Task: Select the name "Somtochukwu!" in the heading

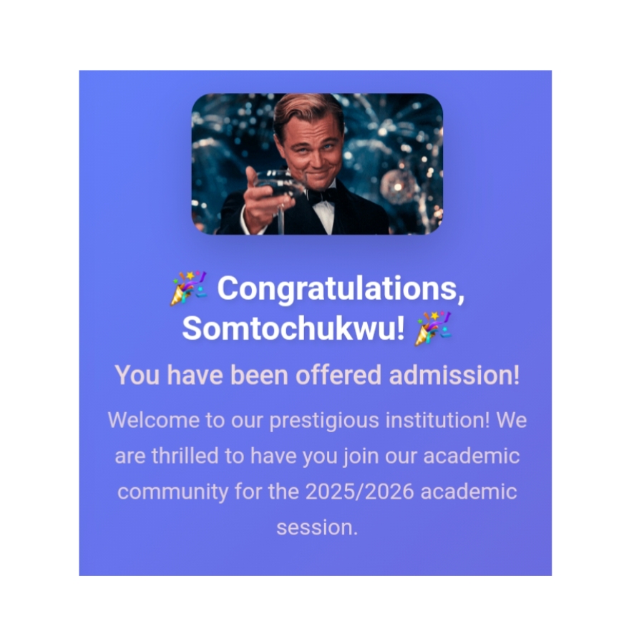Action: tap(293, 328)
